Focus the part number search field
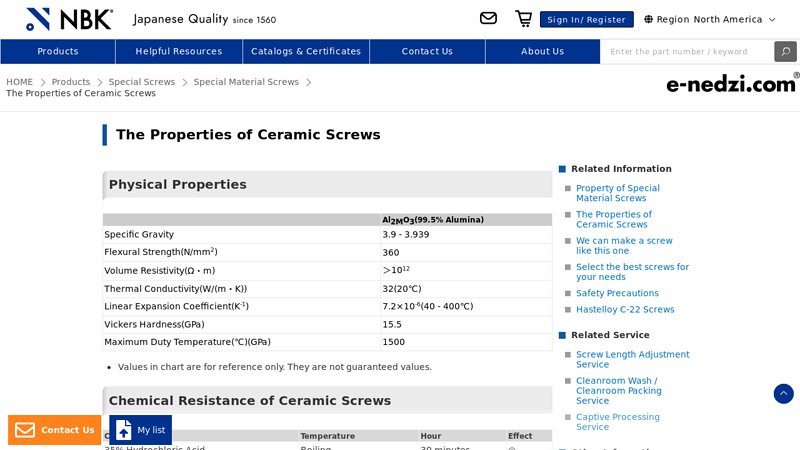 tap(687, 52)
